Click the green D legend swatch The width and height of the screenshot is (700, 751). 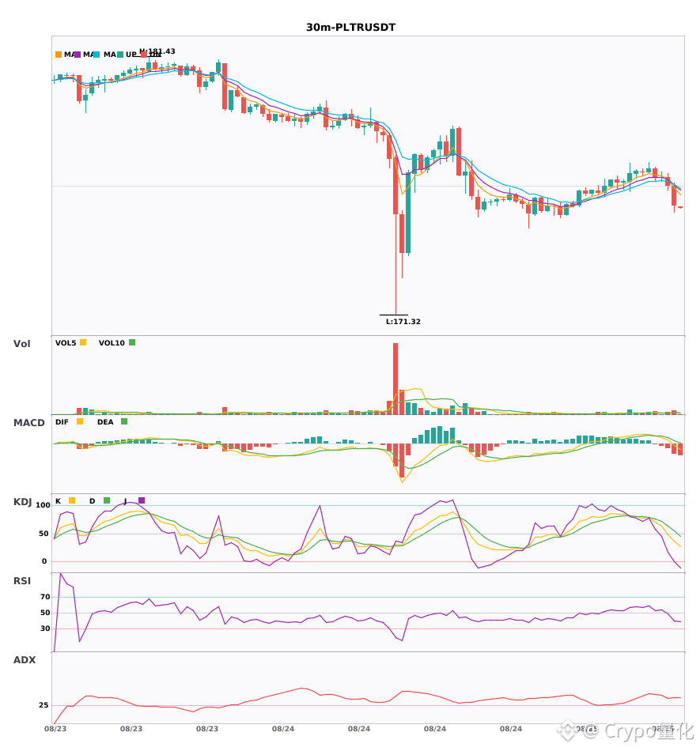pyautogui.click(x=107, y=500)
